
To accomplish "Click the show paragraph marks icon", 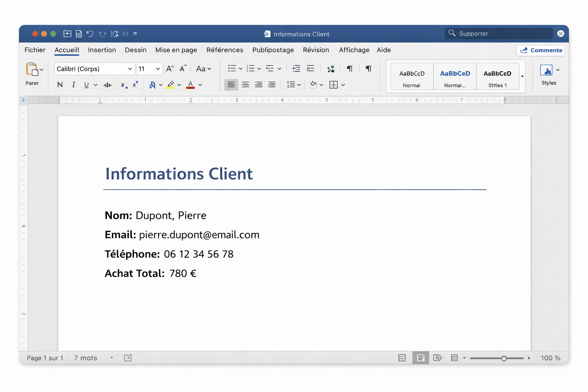I will click(350, 69).
